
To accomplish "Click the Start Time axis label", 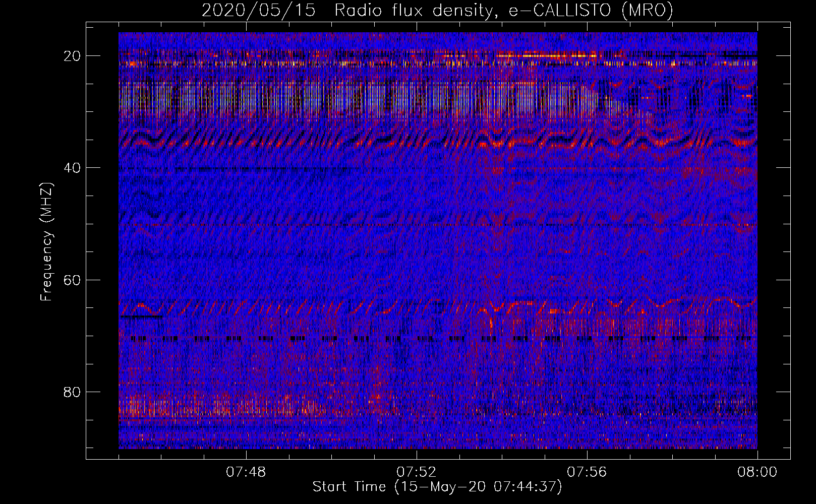I will 437,487.
